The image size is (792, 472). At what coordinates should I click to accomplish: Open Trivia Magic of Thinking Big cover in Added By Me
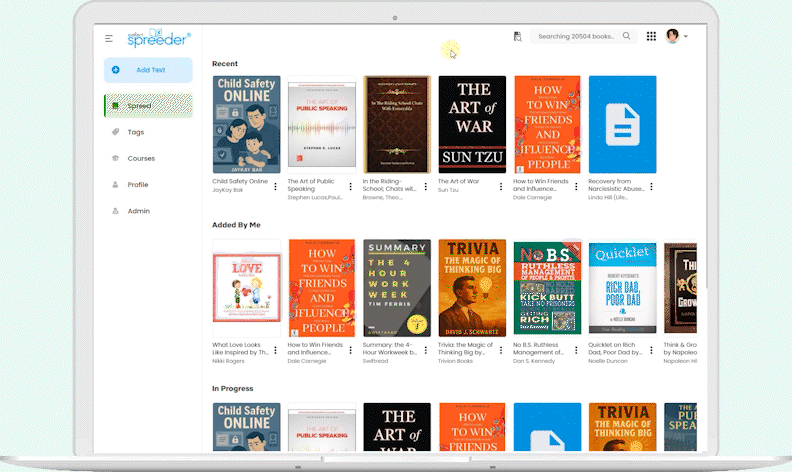pos(472,288)
